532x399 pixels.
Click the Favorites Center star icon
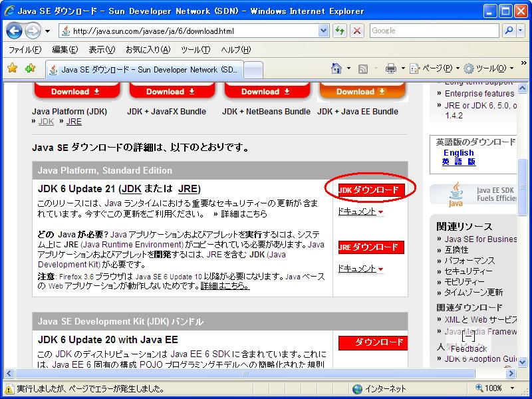coord(12,68)
